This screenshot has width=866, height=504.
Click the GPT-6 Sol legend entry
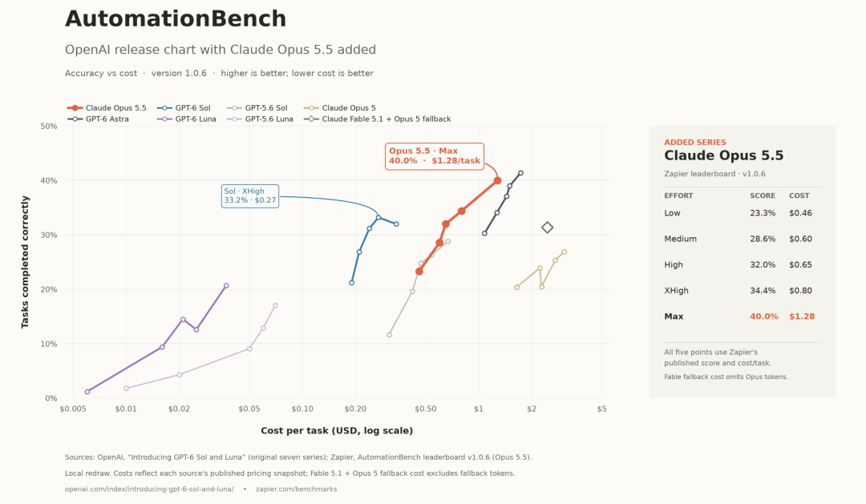pyautogui.click(x=184, y=108)
